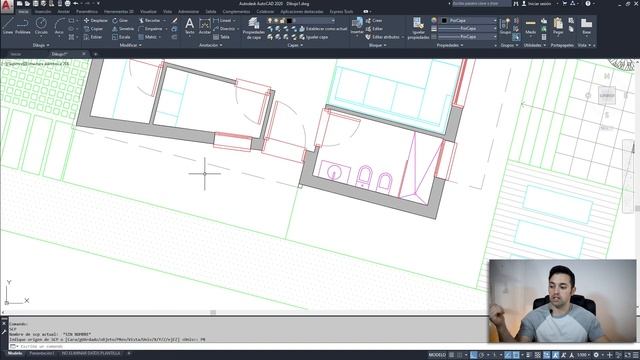
Task: Toggle snap mode in status bar
Action: [460, 355]
